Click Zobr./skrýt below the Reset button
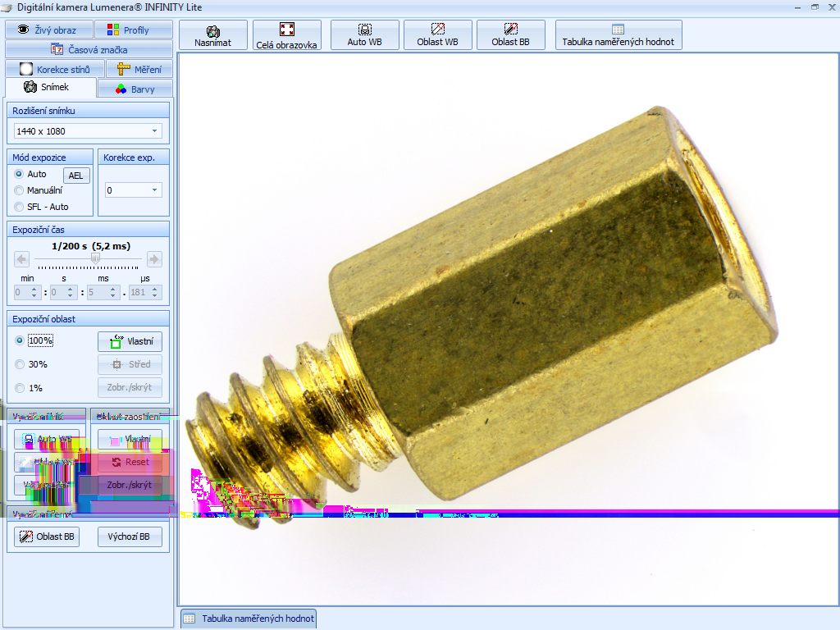The image size is (840, 630). point(130,485)
